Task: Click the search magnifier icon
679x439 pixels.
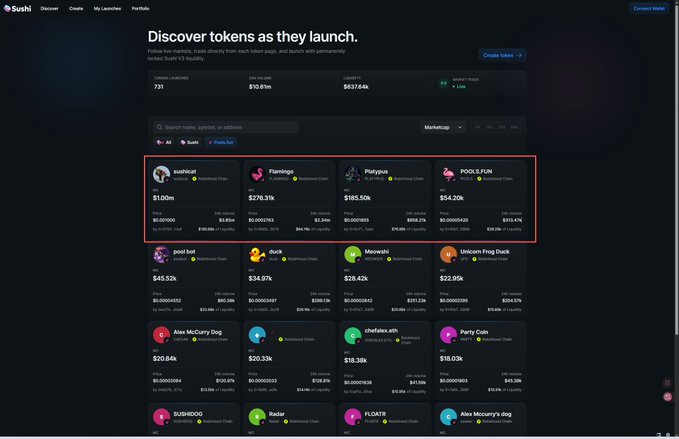Action: pyautogui.click(x=159, y=127)
